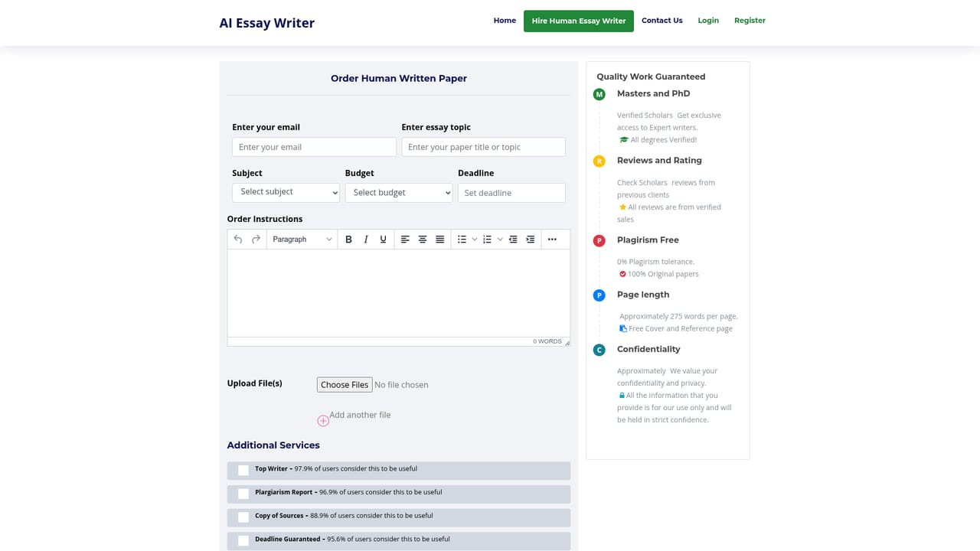Open the Select subject dropdown
The height and width of the screenshot is (551, 980).
[286, 192]
